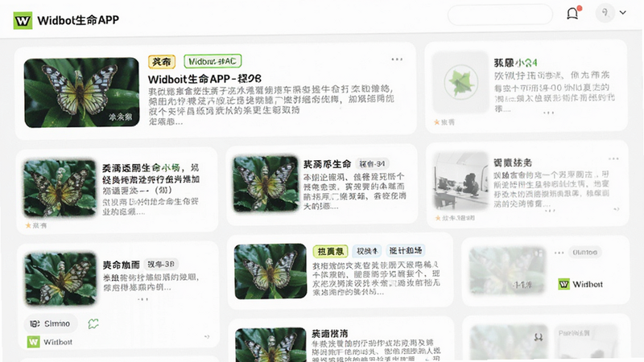The image size is (644, 362).
Task: Open the second-row middle card's bold title
Action: [x=327, y=164]
